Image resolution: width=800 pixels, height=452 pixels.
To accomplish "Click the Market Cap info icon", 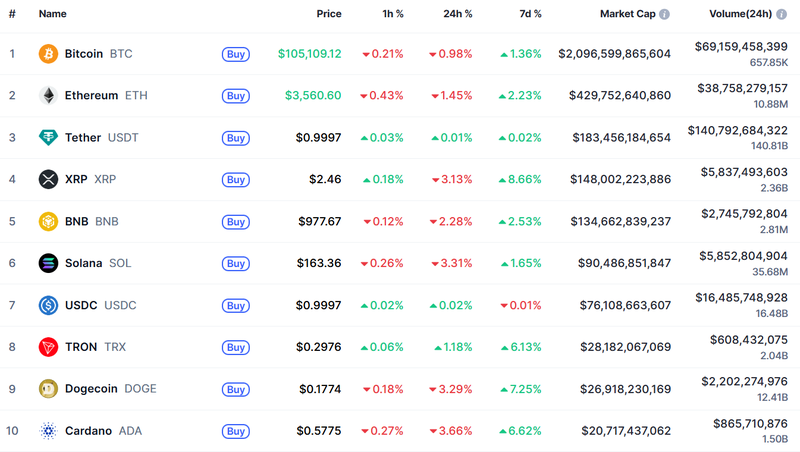I will (x=665, y=14).
